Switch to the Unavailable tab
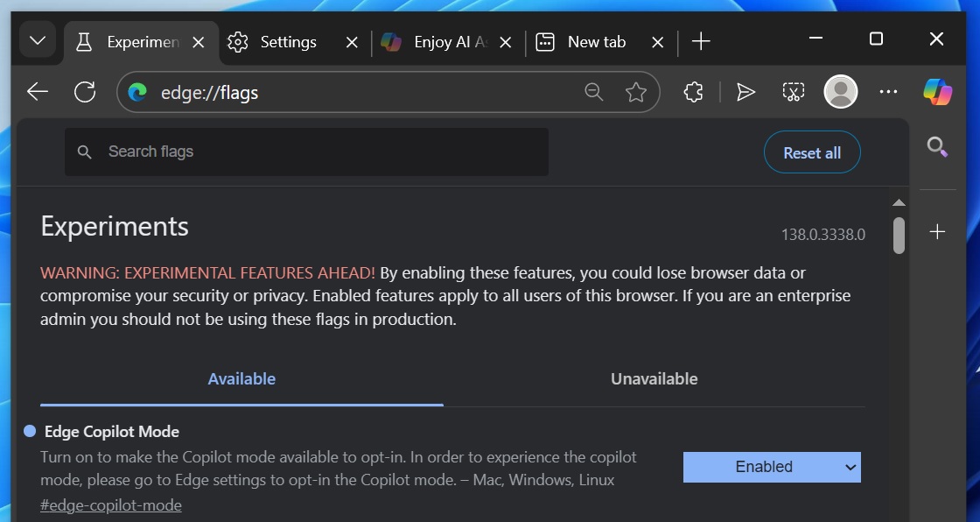The height and width of the screenshot is (522, 980). [654, 379]
